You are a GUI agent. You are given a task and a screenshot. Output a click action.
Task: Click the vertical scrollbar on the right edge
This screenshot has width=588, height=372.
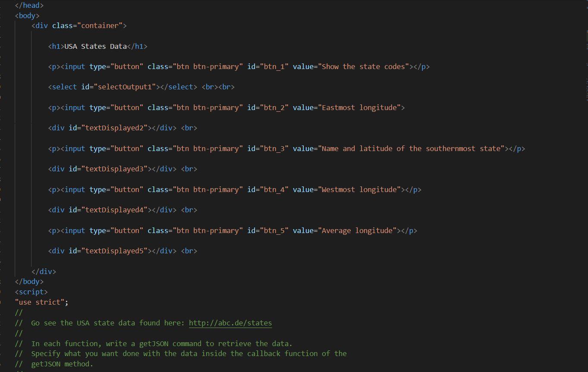[x=585, y=86]
